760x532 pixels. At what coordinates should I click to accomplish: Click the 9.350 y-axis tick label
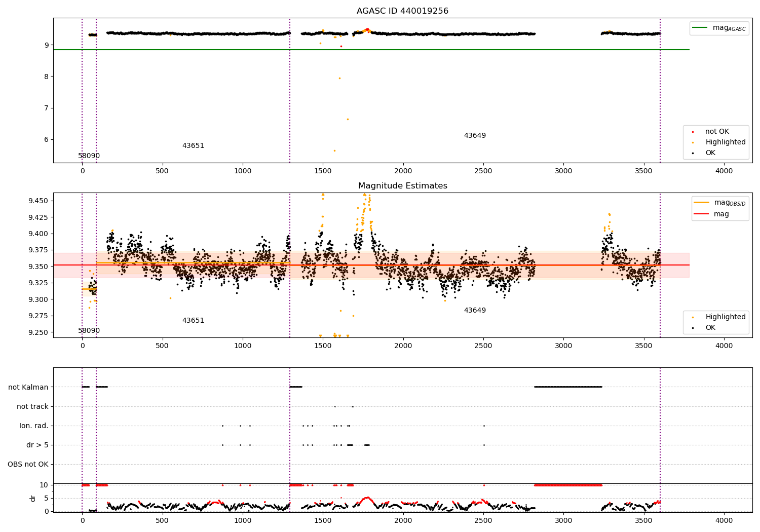pos(39,267)
